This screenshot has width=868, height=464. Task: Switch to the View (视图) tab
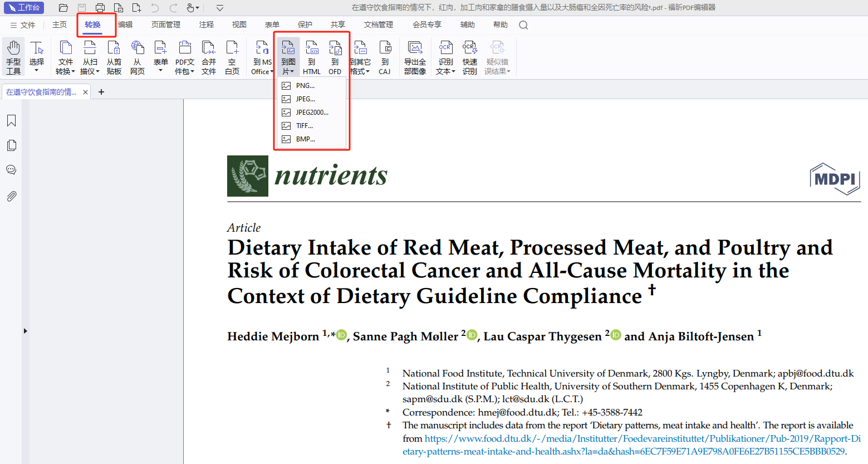click(239, 25)
